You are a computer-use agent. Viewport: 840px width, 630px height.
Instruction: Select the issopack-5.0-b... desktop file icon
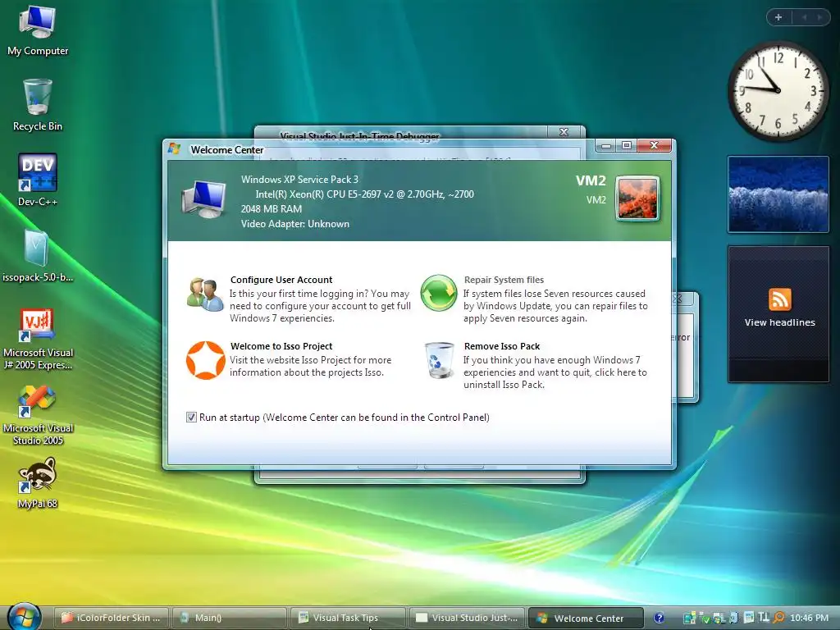pos(38,256)
